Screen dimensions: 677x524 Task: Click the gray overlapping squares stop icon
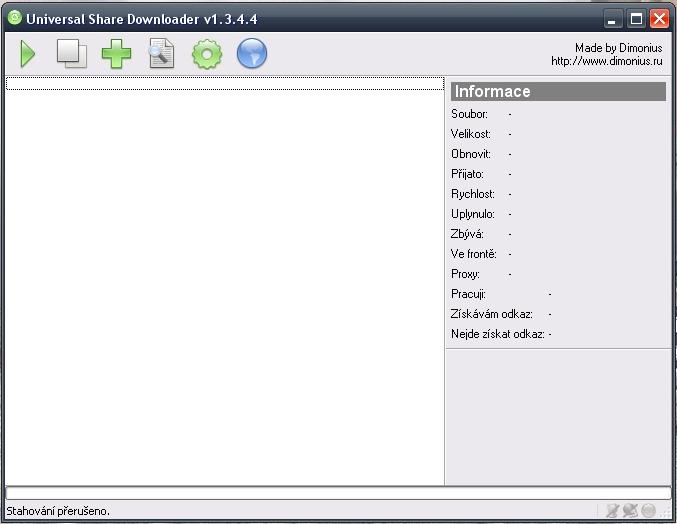point(72,54)
